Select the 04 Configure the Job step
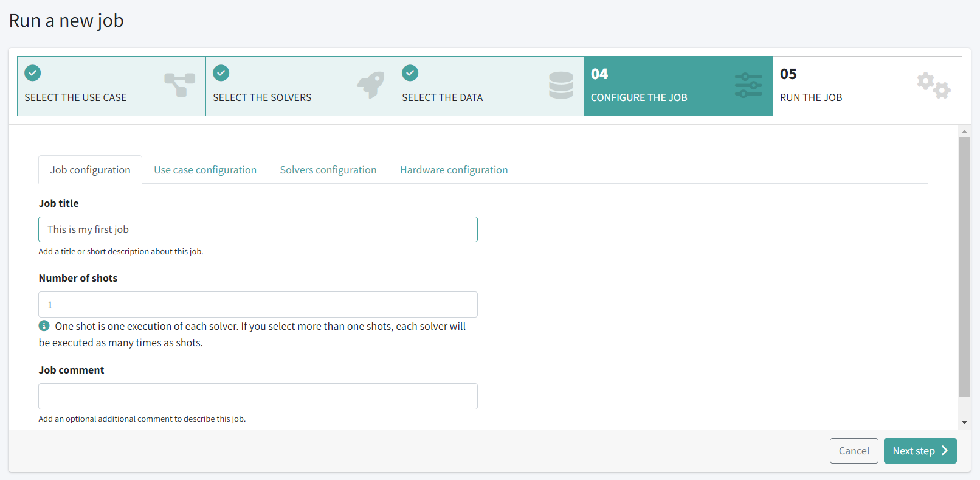Image resolution: width=980 pixels, height=480 pixels. click(x=678, y=86)
